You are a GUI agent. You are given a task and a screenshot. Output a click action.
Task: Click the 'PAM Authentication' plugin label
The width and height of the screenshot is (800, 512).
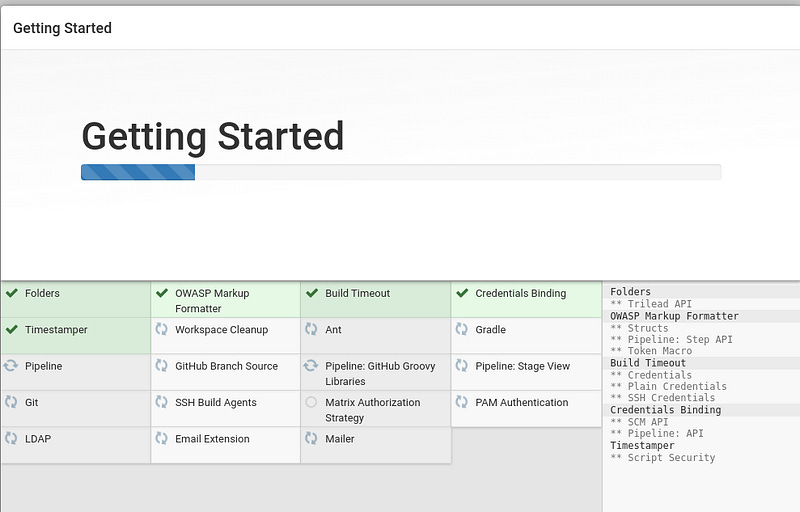click(x=521, y=402)
